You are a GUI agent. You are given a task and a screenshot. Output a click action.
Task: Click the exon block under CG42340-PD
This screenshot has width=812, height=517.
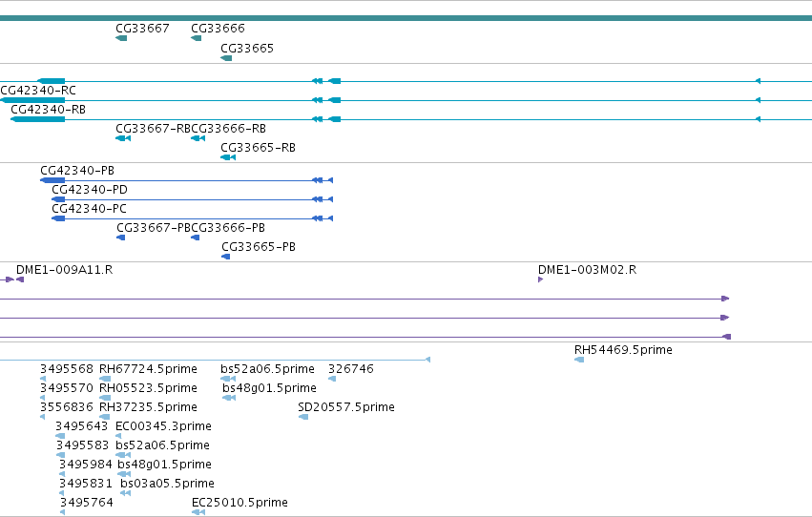click(x=58, y=199)
